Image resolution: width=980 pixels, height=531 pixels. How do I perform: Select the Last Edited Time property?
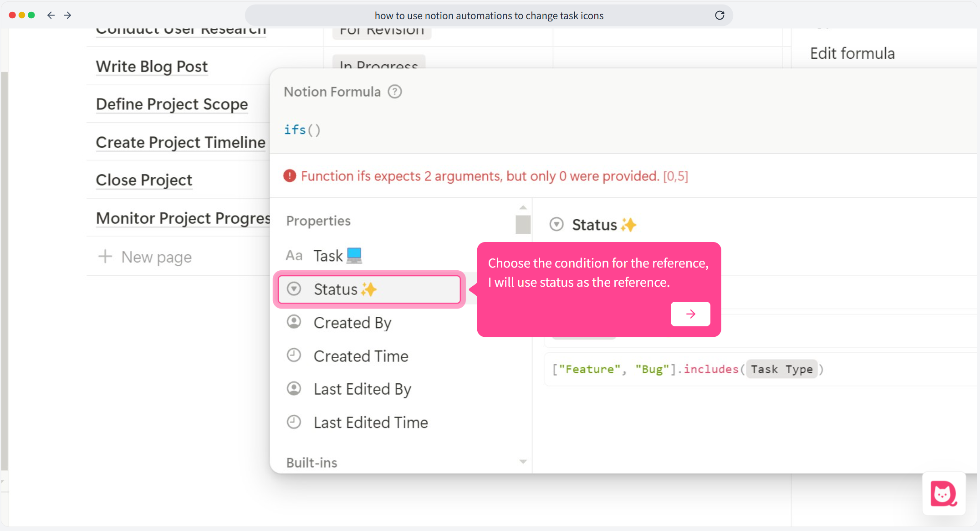point(371,423)
